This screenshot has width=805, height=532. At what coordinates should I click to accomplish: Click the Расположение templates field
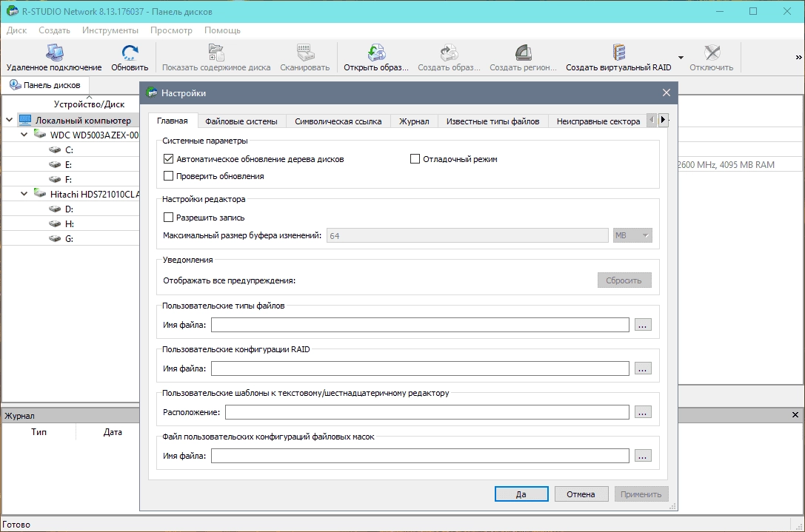pyautogui.click(x=427, y=412)
